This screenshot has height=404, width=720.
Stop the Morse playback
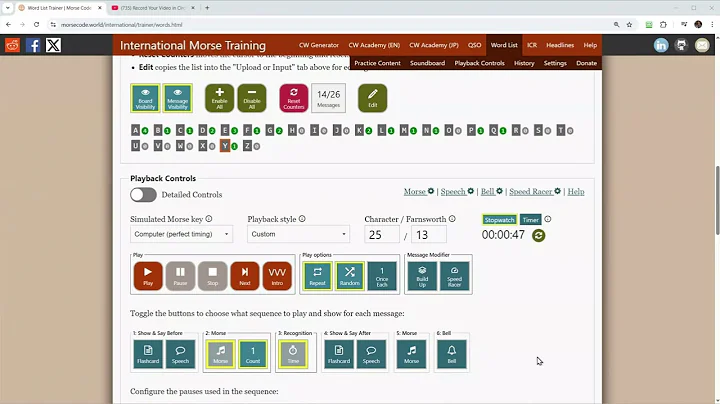pyautogui.click(x=213, y=276)
